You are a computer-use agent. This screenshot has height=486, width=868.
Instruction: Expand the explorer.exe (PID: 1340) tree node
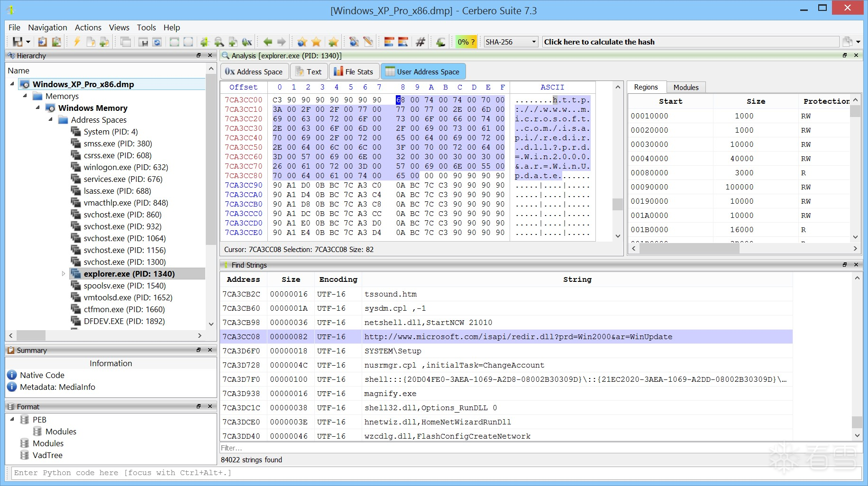click(64, 274)
